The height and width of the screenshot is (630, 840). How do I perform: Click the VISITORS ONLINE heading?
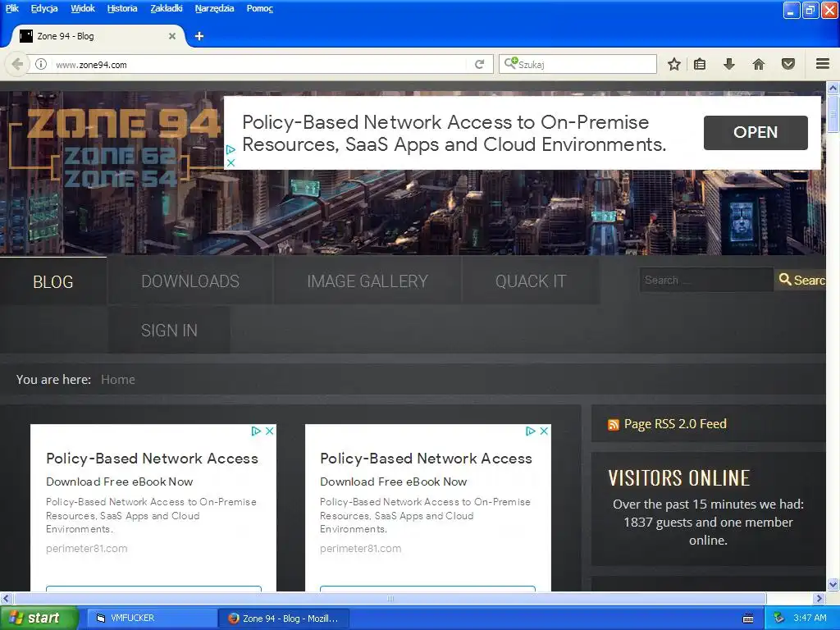(678, 478)
